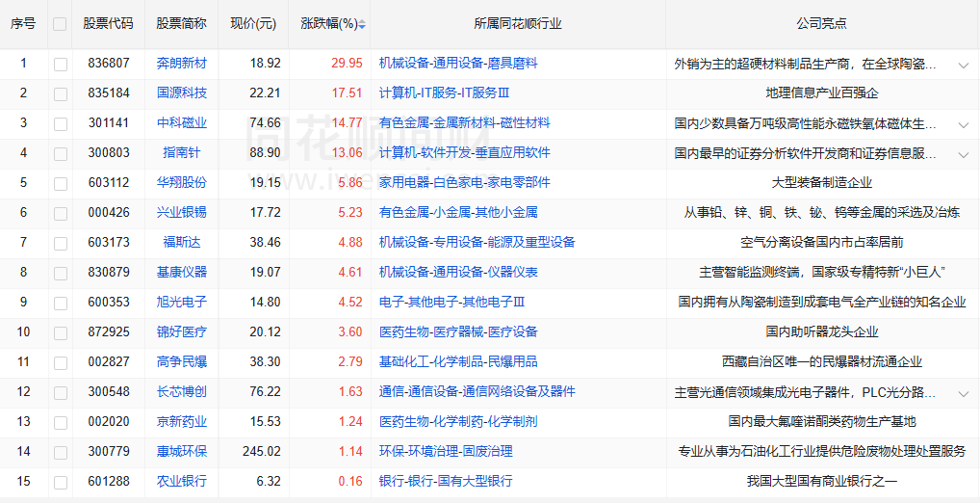Check the box for row 奔朗新材
The height and width of the screenshot is (503, 980).
click(x=61, y=65)
